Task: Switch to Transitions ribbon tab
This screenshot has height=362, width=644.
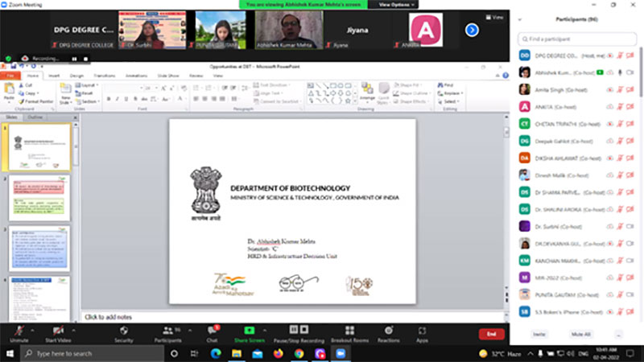Action: click(x=105, y=76)
